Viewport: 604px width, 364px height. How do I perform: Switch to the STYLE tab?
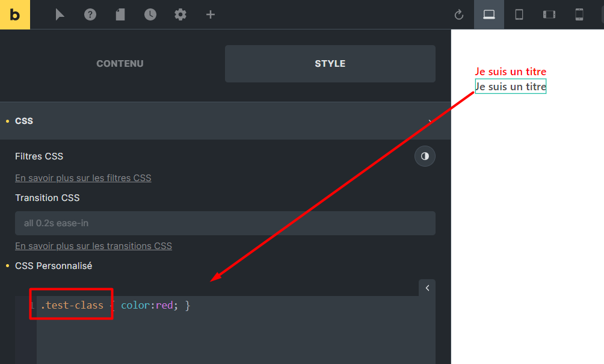pyautogui.click(x=330, y=64)
